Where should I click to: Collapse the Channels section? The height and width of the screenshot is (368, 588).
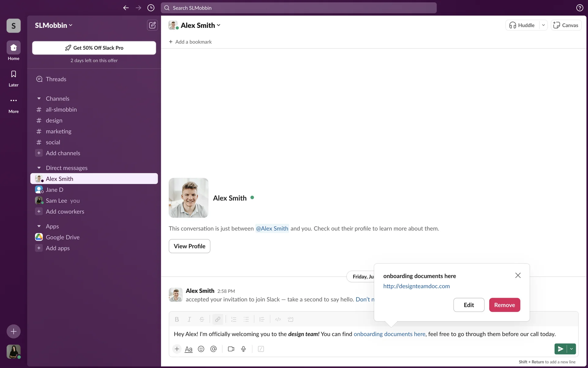39,98
